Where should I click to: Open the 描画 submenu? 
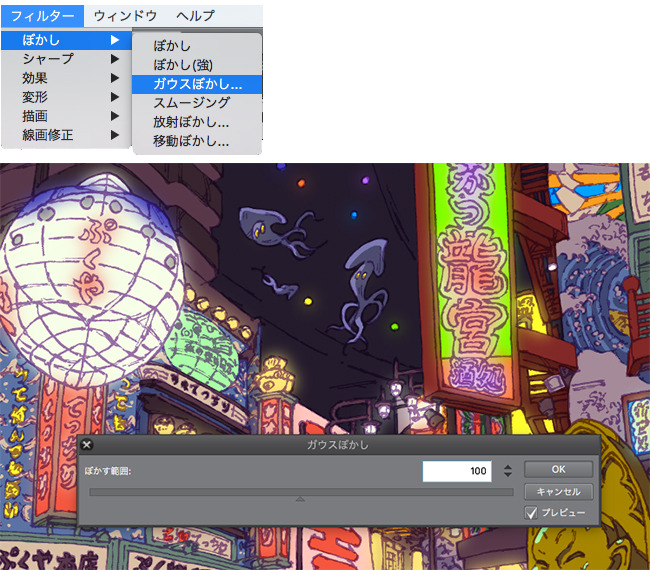(66, 116)
